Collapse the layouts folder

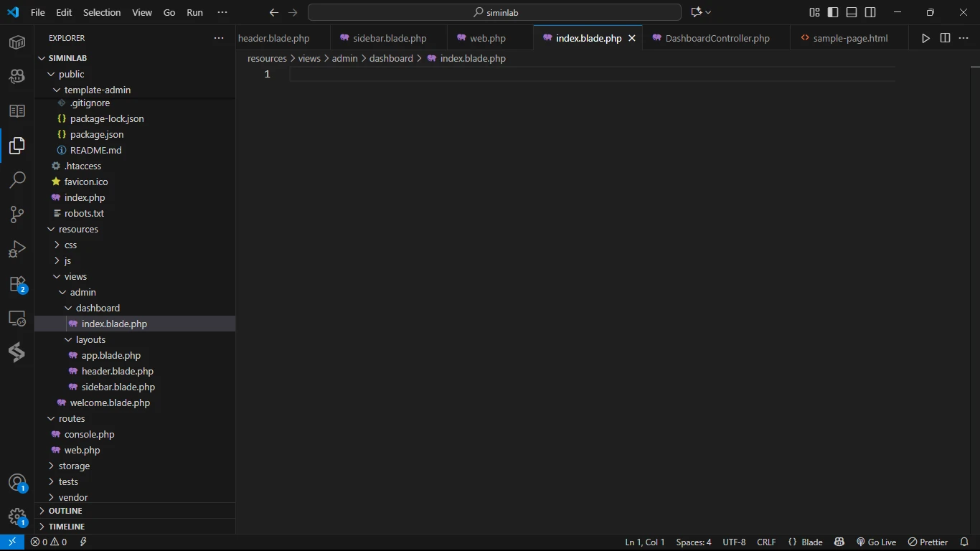tap(90, 339)
